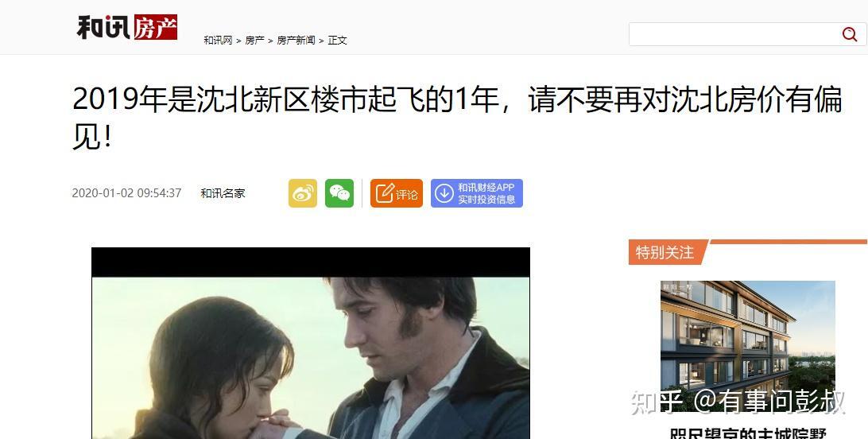Screen dimensions: 868x439
Task: Go to 和讯网 breadcrumb link
Action: (x=218, y=40)
